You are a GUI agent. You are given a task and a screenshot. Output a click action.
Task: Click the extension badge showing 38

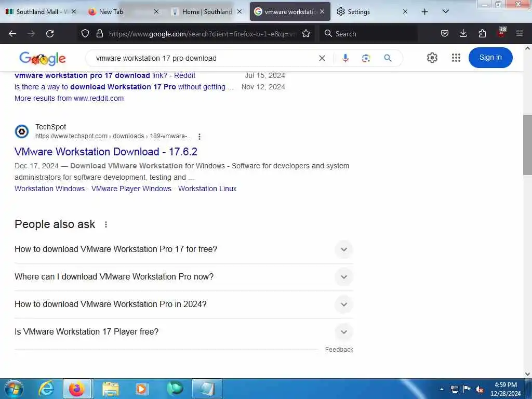click(501, 33)
